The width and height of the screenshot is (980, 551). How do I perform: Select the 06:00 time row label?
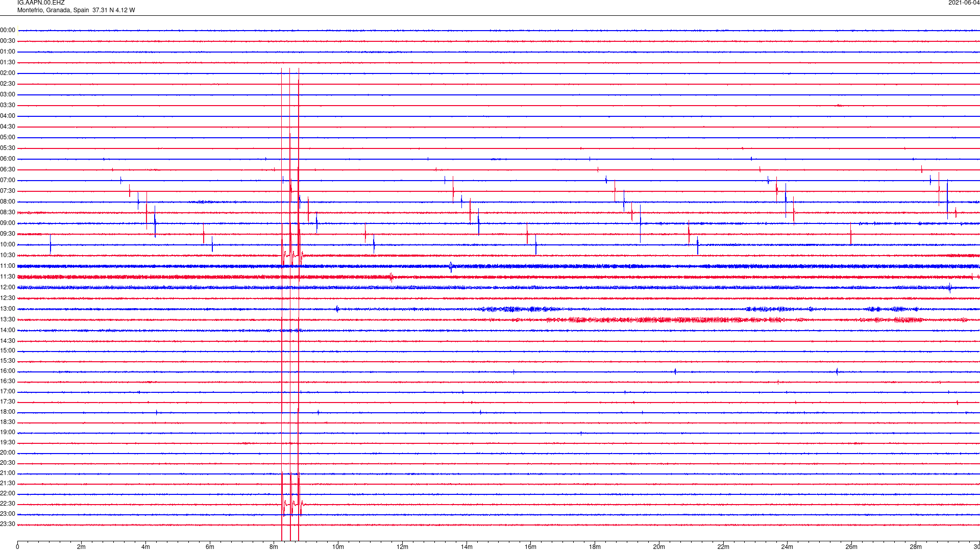click(8, 159)
